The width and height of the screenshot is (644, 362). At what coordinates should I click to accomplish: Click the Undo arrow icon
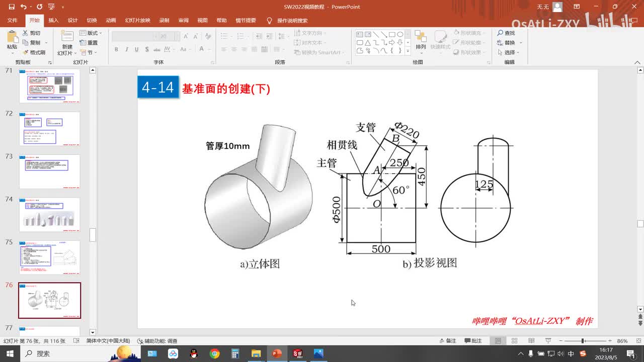24,7
